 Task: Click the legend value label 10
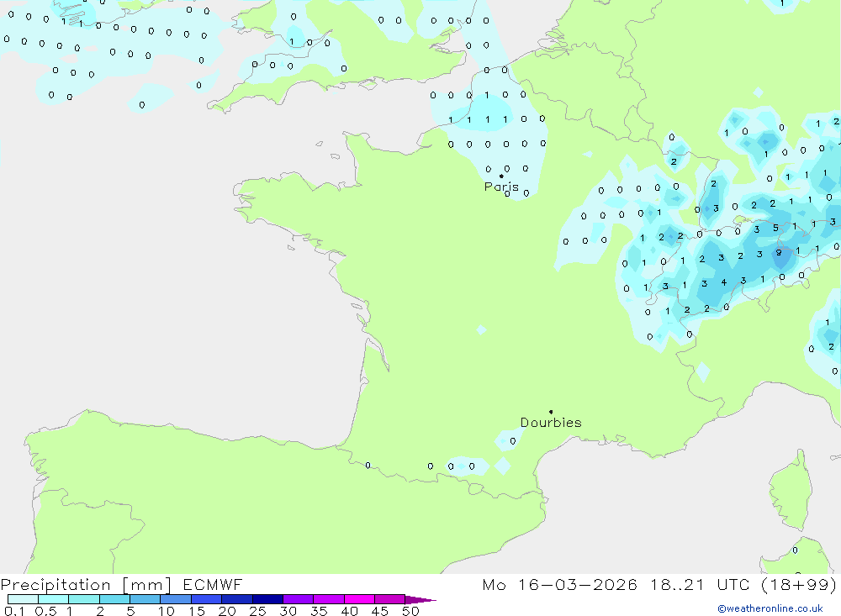[167, 611]
